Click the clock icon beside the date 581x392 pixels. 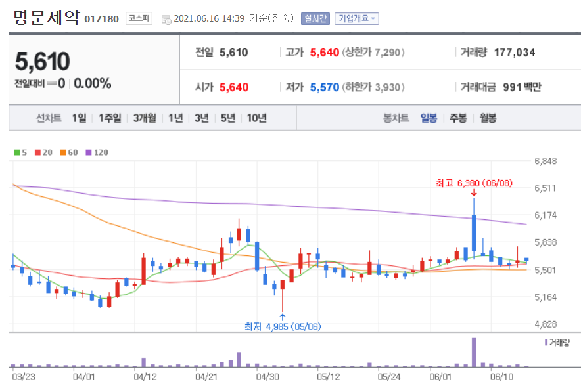pyautogui.click(x=166, y=20)
